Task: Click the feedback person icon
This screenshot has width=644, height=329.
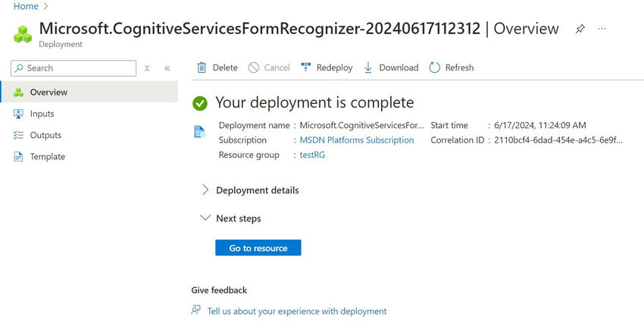Action: pos(196,311)
